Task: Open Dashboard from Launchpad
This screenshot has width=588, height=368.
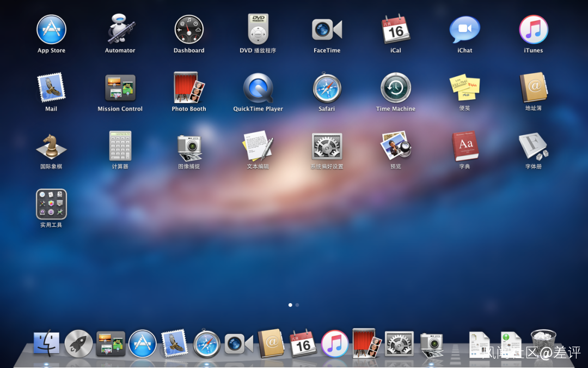Action: tap(189, 29)
